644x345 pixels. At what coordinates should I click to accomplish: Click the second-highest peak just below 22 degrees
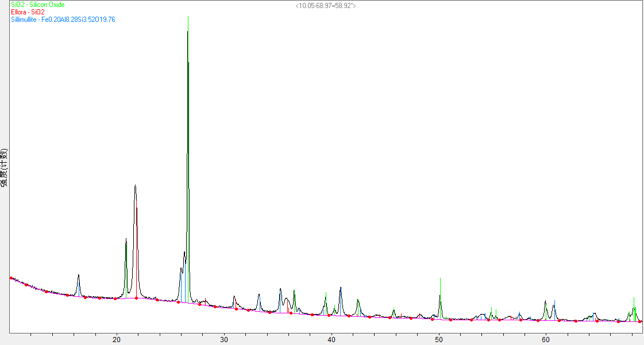[x=135, y=186]
